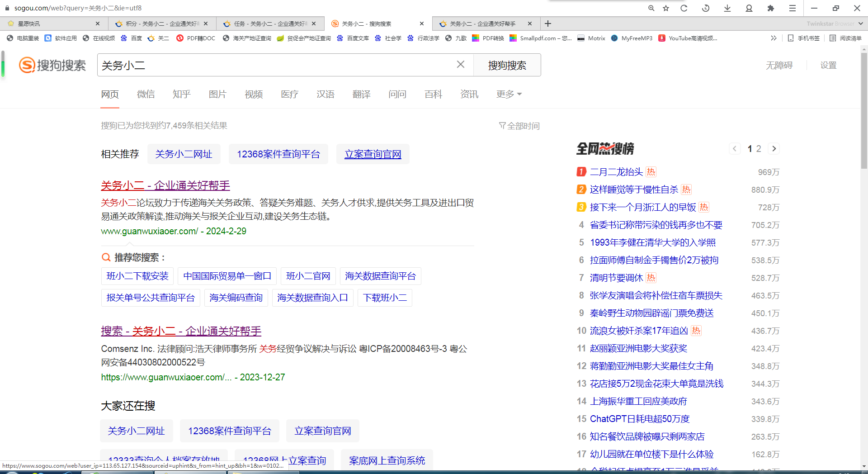Go to next hot list page arrow
Screen dimensions: 868x474
774,149
